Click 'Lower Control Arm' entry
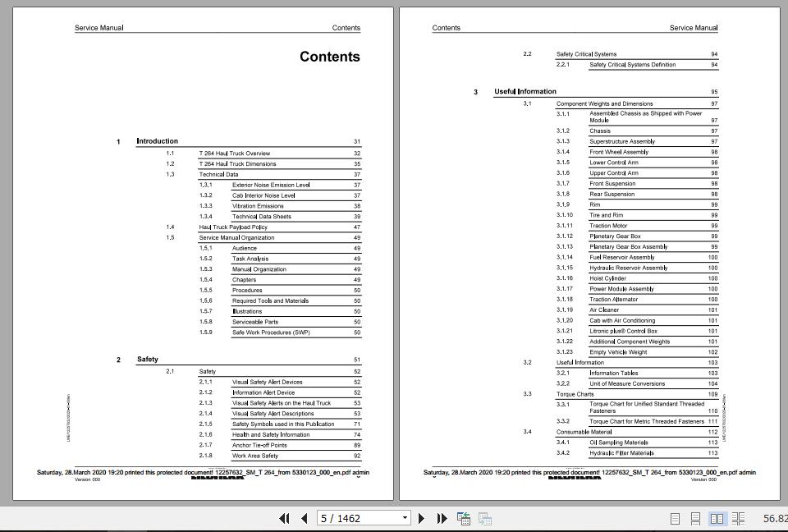 coord(614,163)
